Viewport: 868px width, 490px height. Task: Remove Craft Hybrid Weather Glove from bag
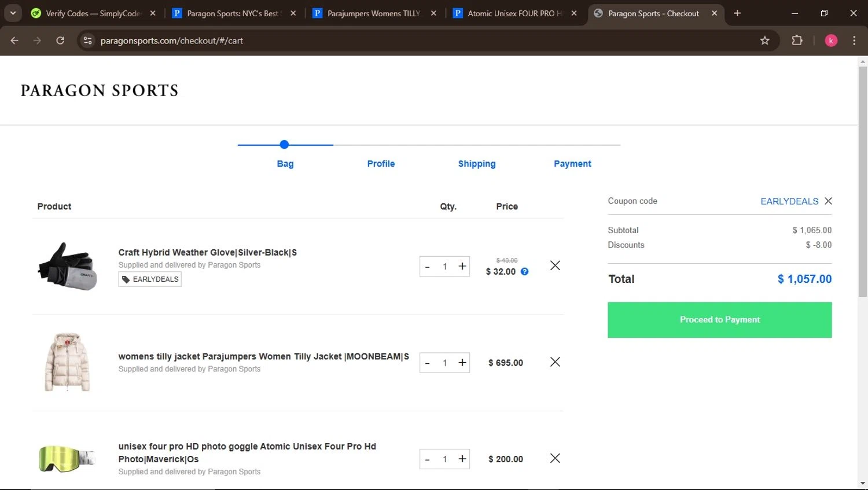[x=555, y=266]
